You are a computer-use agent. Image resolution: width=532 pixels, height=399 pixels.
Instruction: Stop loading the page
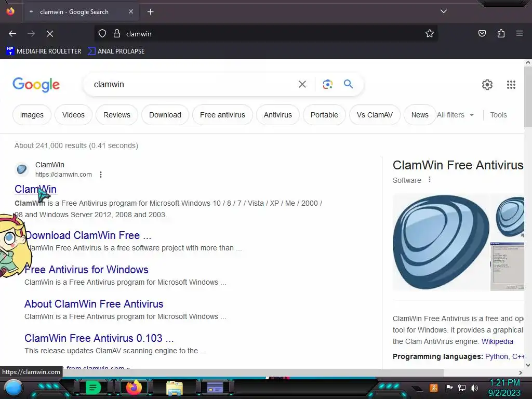click(x=50, y=34)
